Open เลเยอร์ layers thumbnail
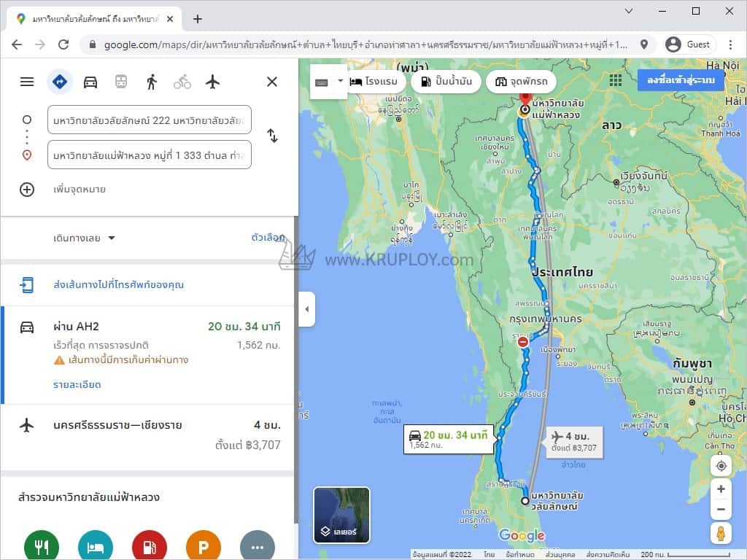 341,516
